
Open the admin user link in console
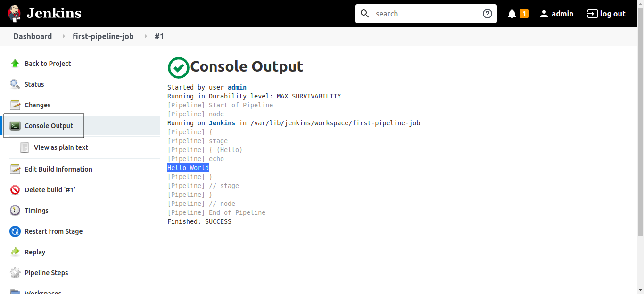(237, 87)
